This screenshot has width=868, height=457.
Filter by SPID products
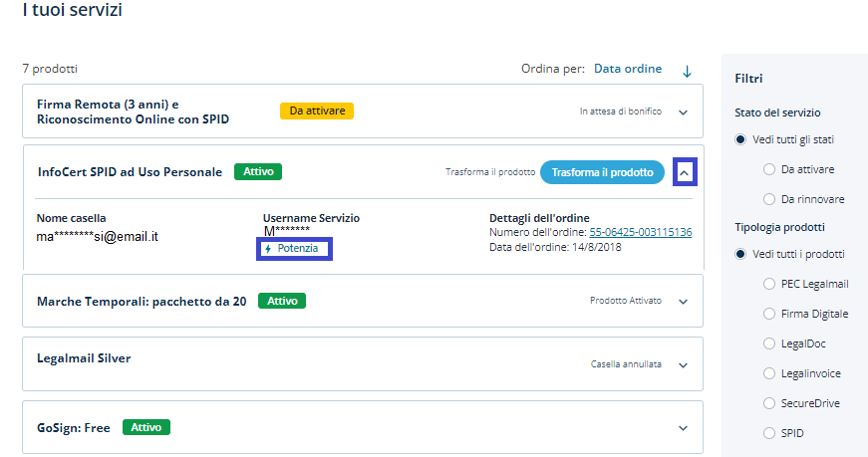[x=768, y=433]
